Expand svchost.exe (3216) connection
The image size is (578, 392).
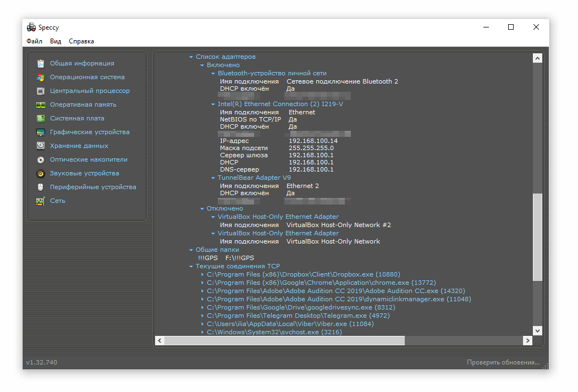tap(202, 332)
